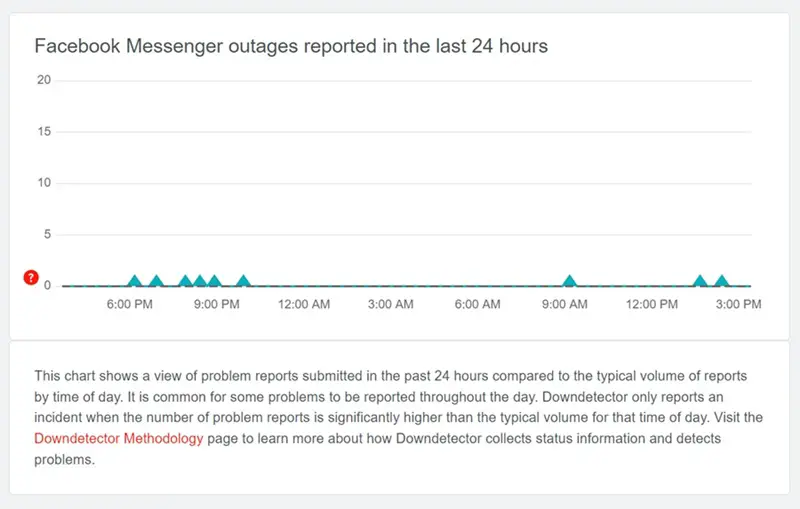Image resolution: width=800 pixels, height=509 pixels.
Task: Click the Facebook Messenger outages chart title
Action: [x=291, y=46]
